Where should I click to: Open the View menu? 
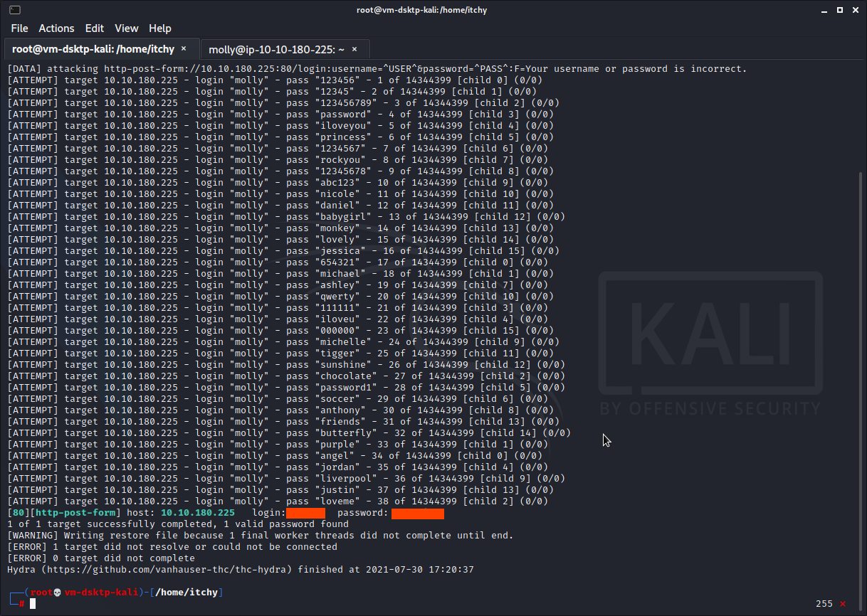tap(126, 28)
